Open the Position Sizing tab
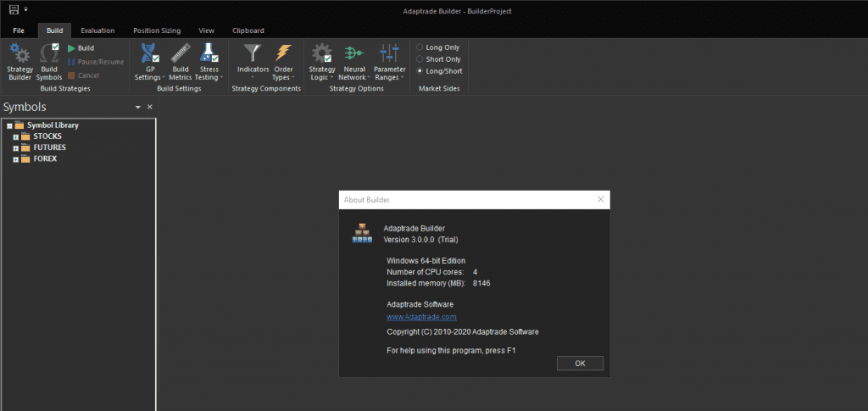 pos(157,31)
